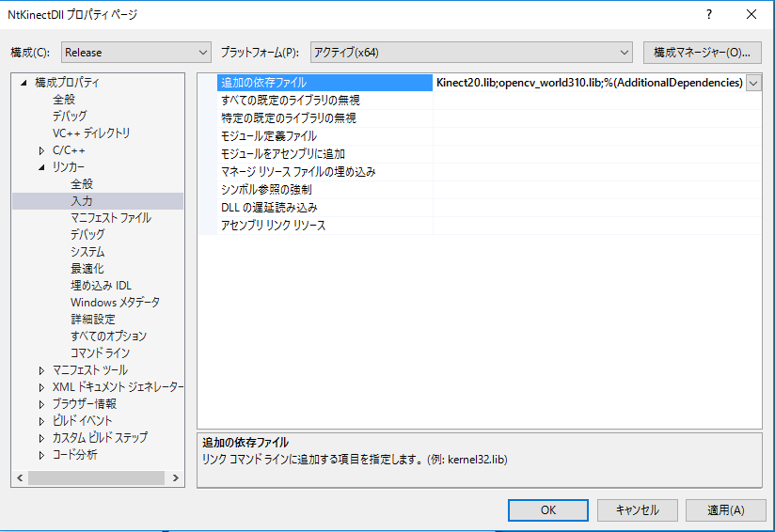Click the モジュール定義ファイル property row
Image resolution: width=775 pixels, height=532 pixels.
click(268, 136)
